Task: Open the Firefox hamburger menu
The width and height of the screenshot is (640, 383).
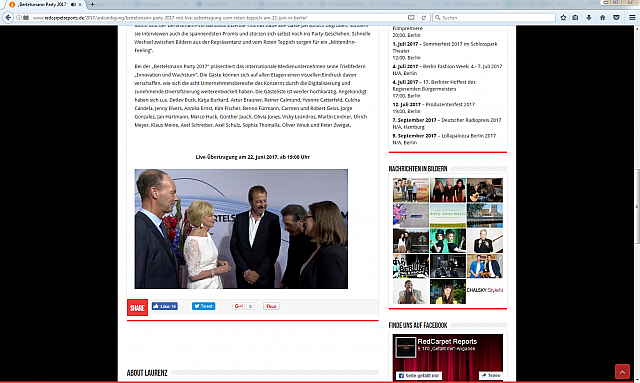Action: [632, 18]
